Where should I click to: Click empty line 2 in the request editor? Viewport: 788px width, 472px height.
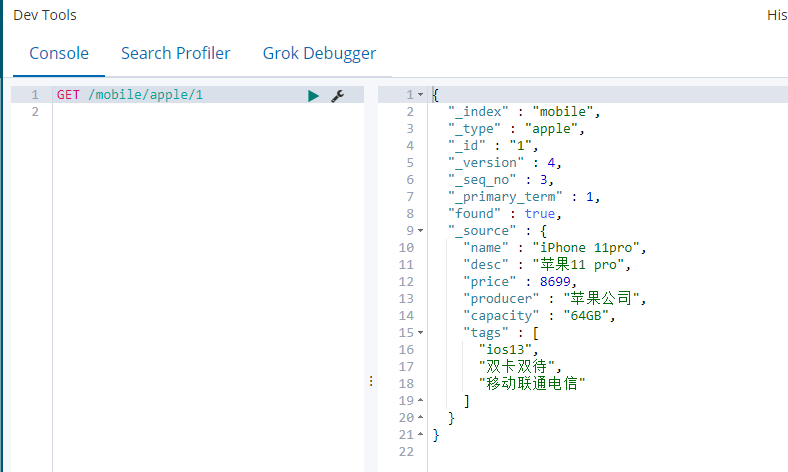tap(208, 112)
